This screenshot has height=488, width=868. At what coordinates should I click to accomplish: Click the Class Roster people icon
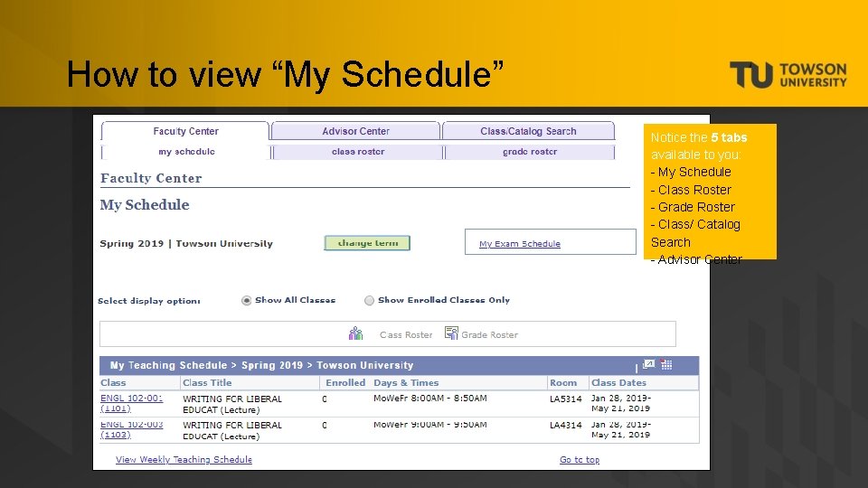tap(356, 333)
